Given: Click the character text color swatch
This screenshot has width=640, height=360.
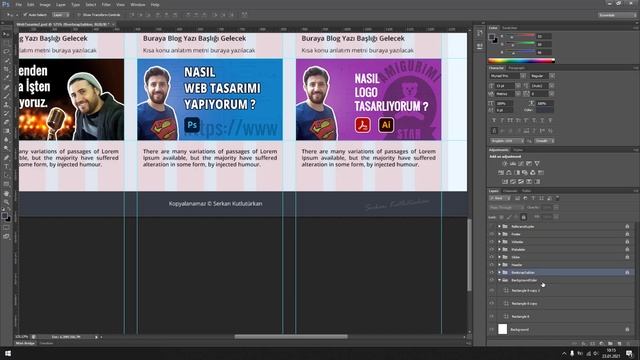Looking at the screenshot, I should click(x=544, y=110).
